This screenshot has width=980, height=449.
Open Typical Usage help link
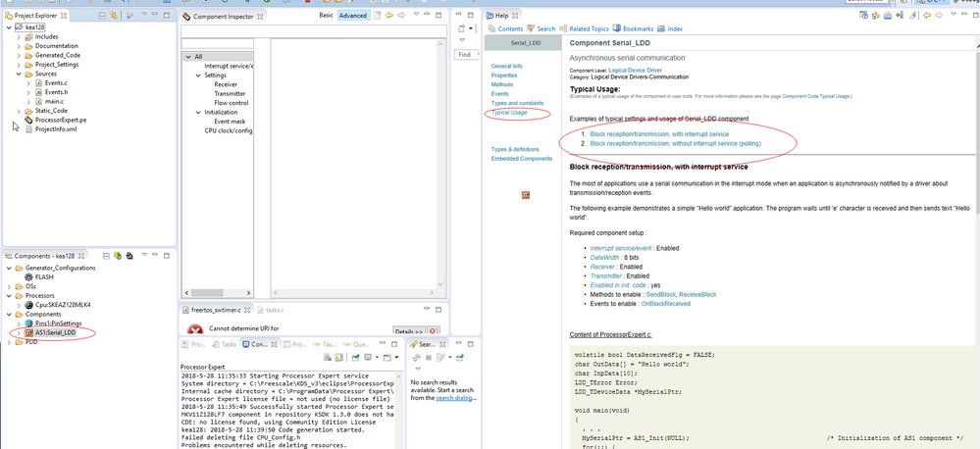point(509,113)
